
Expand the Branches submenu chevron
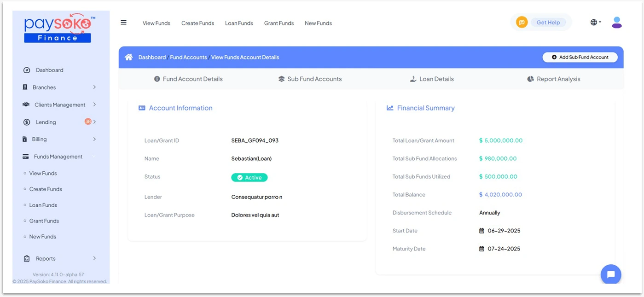(x=94, y=87)
